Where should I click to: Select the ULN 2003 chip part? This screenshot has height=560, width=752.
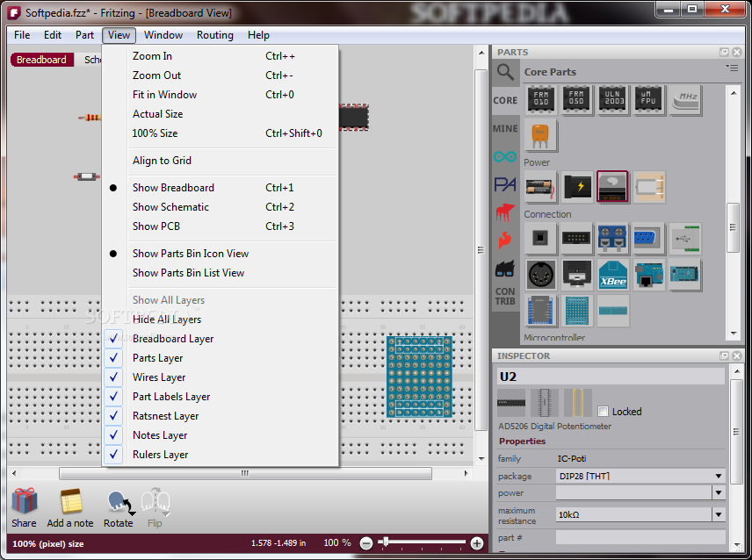point(612,100)
